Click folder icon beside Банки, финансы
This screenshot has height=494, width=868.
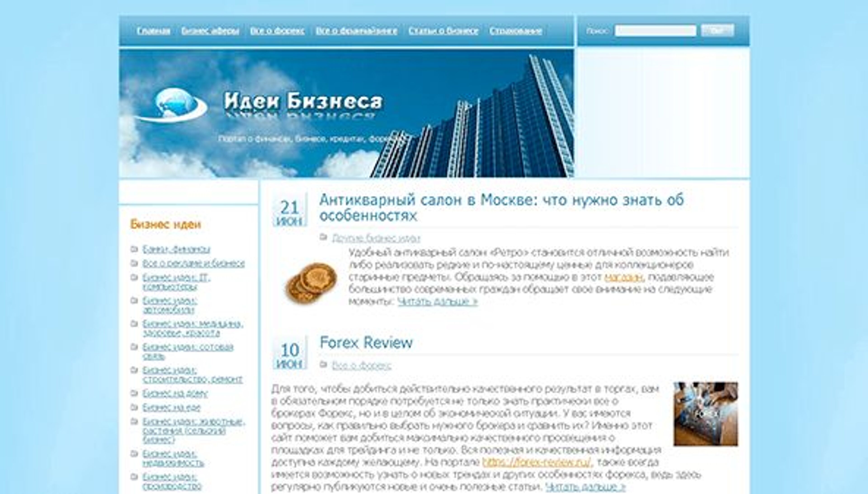click(134, 249)
